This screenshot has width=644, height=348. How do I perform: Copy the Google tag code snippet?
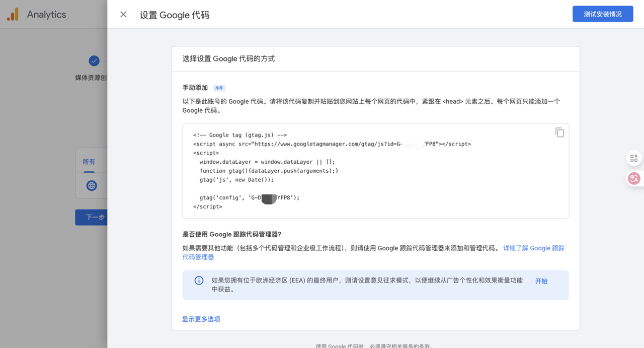[559, 132]
